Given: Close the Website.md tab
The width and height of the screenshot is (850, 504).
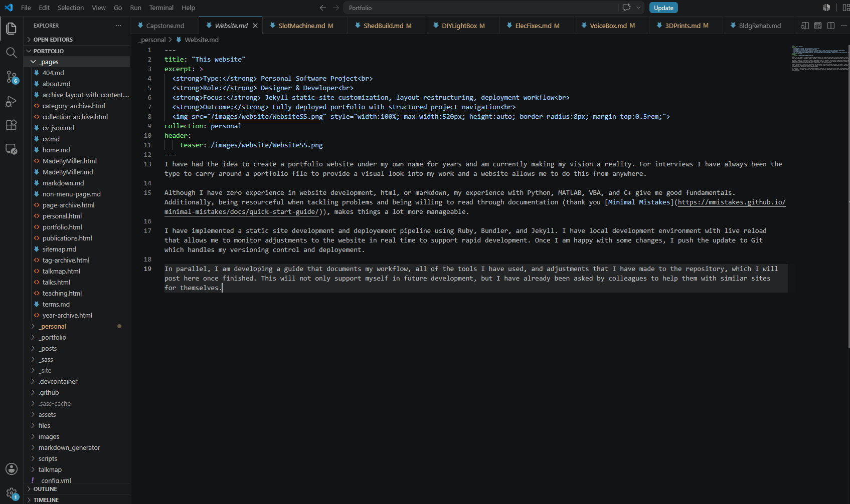Looking at the screenshot, I should point(255,26).
